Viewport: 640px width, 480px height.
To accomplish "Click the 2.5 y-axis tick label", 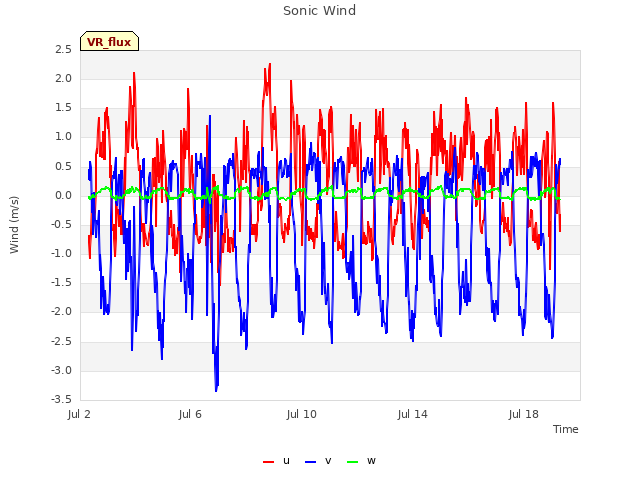I will click(x=64, y=50).
